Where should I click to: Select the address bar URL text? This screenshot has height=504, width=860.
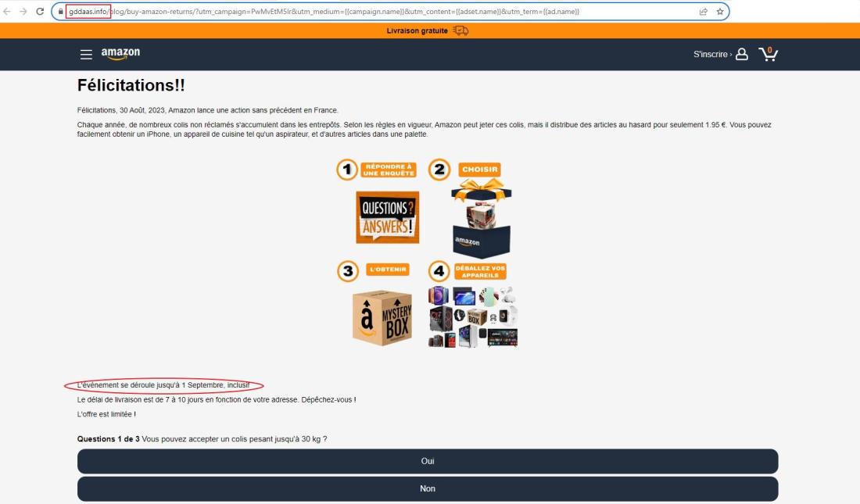324,12
